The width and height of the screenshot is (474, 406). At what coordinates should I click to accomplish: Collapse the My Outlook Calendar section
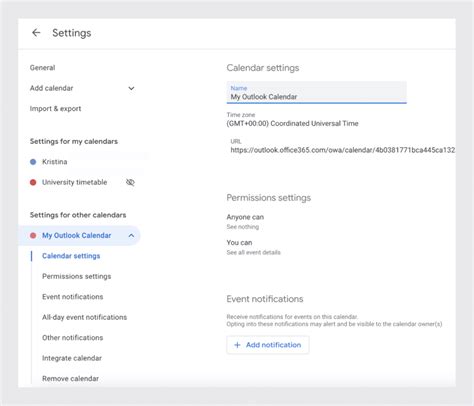click(x=131, y=236)
